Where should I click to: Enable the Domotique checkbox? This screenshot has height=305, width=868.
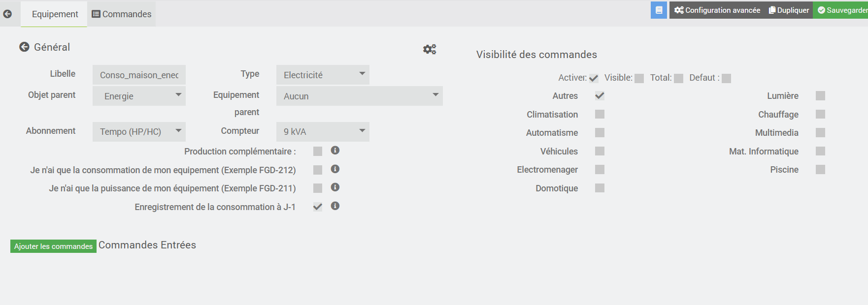tap(600, 188)
